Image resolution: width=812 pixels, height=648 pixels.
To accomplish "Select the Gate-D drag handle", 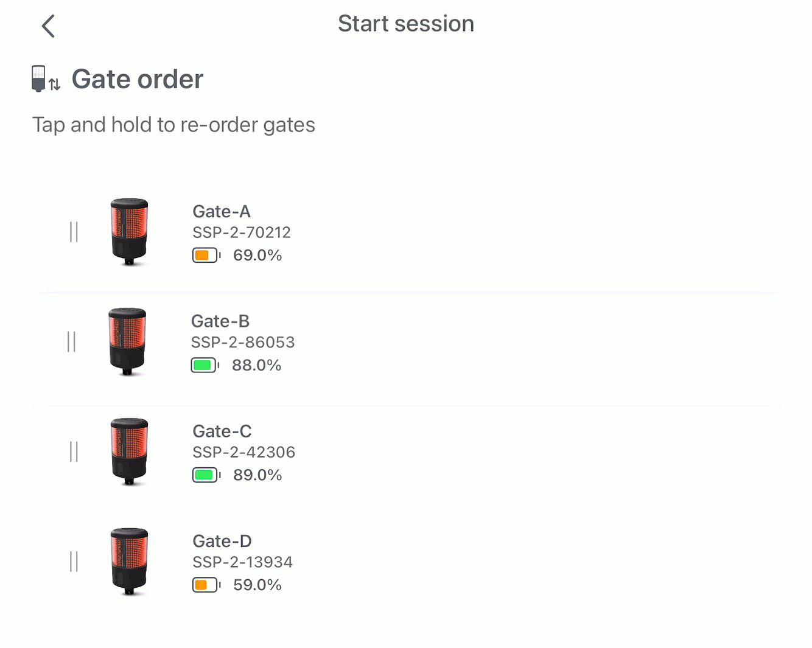I will tap(74, 562).
